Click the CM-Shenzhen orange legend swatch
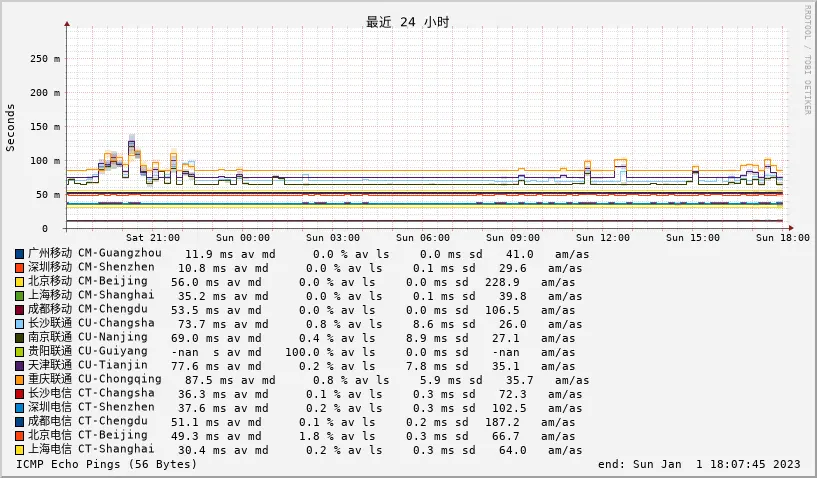Viewport: 817px width, 478px height. [x=19, y=268]
